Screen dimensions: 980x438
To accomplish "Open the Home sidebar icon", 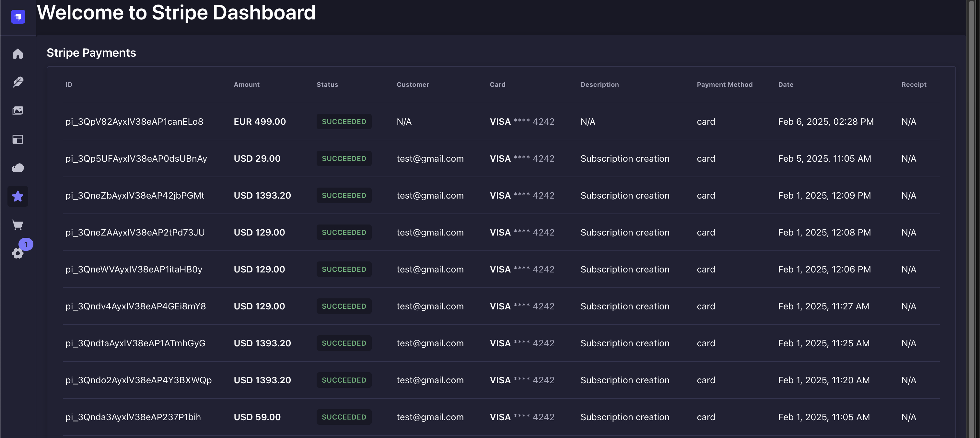I will 18,53.
